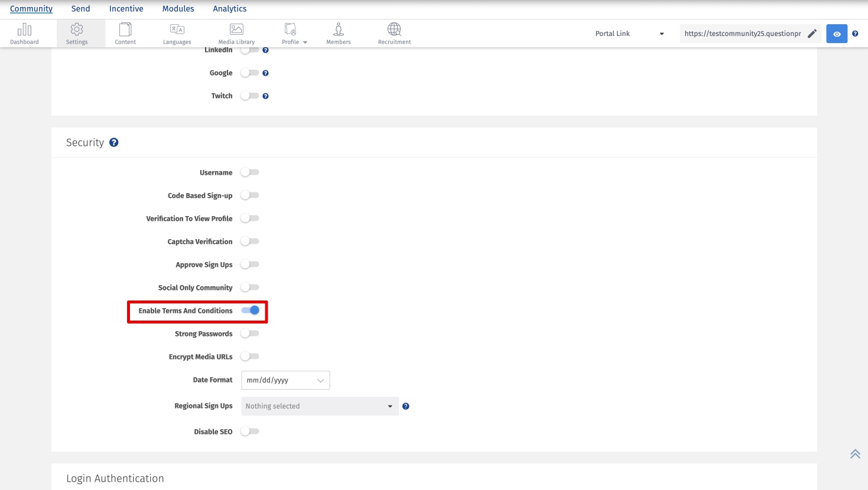Open the Profile icon in toolbar
The width and height of the screenshot is (868, 490).
290,30
